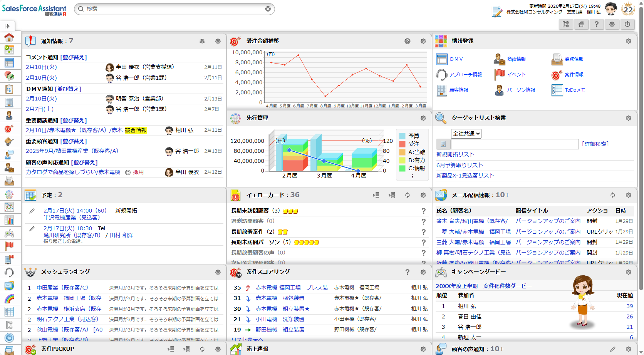Viewport: 644px width, 355px height.
Task: Open the 2月17日 14:00 schedule entry
Action: [x=75, y=211]
